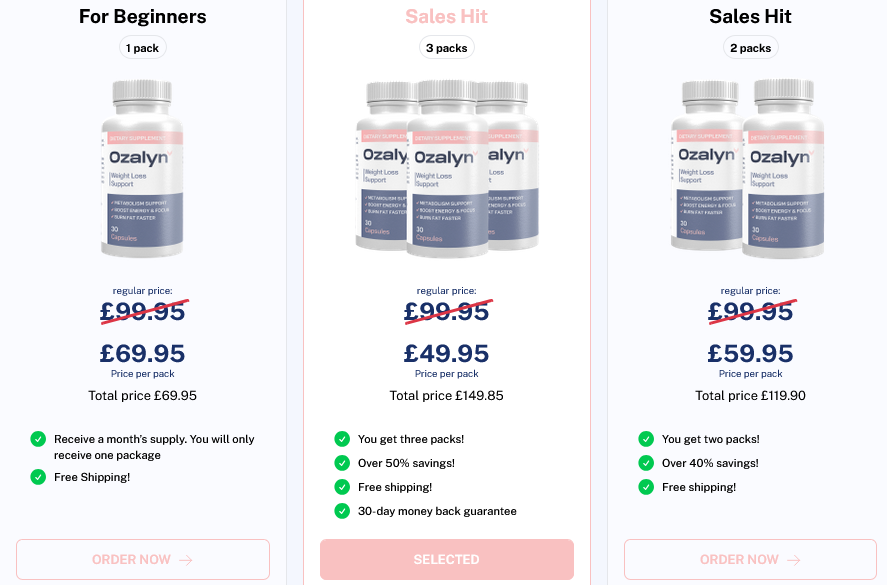888x585 pixels.
Task: Click check icon beside 'Free Shipping!' in beginner plan
Action: coord(38,477)
